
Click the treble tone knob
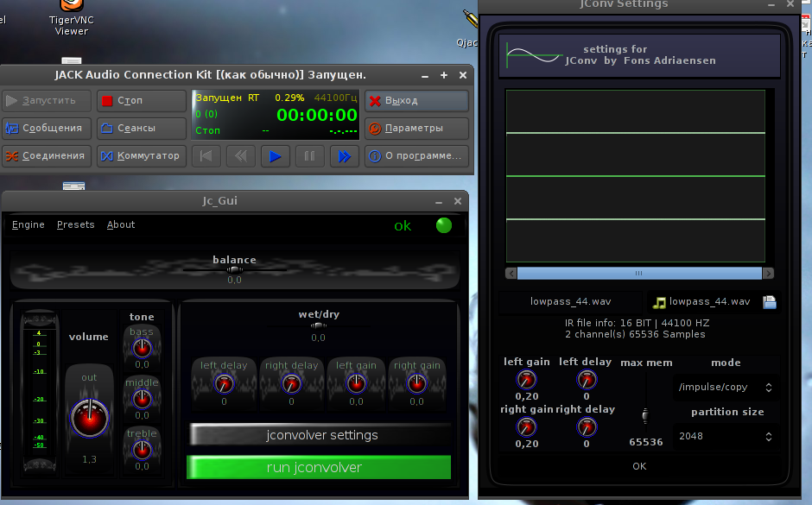pyautogui.click(x=142, y=450)
